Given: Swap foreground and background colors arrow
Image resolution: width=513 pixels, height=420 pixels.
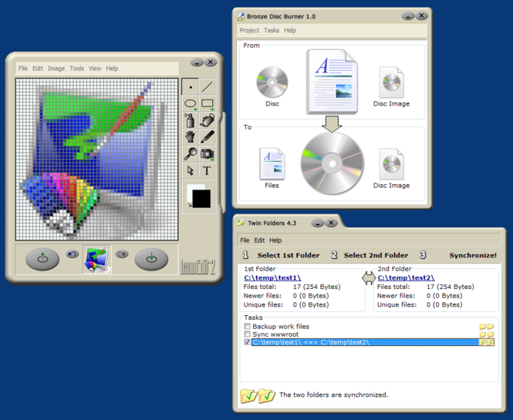Looking at the screenshot, I should [190, 205].
